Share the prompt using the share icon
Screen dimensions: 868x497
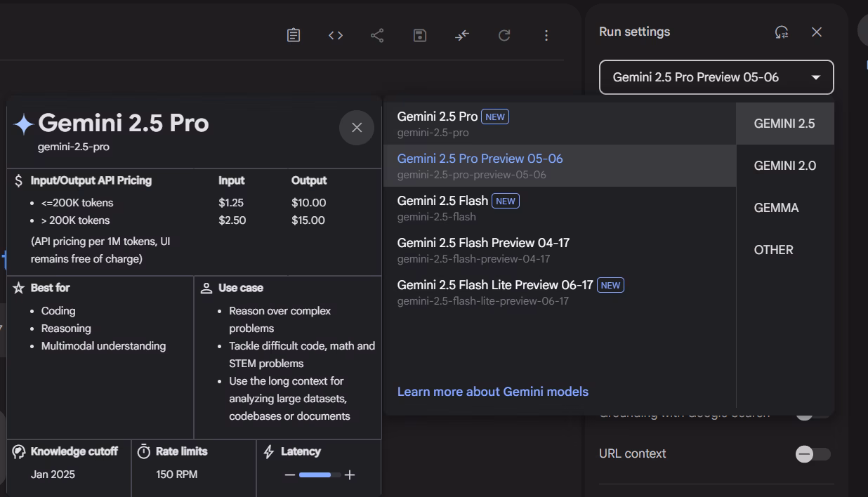pyautogui.click(x=377, y=35)
